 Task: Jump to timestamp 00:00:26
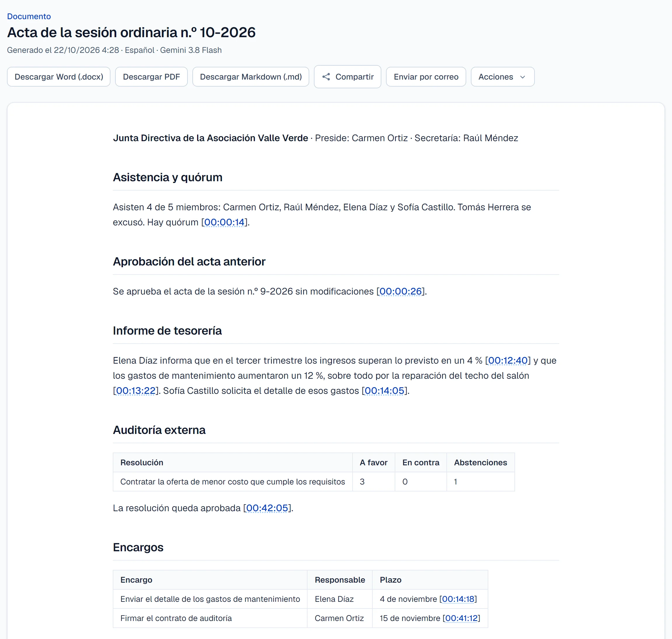coord(401,291)
